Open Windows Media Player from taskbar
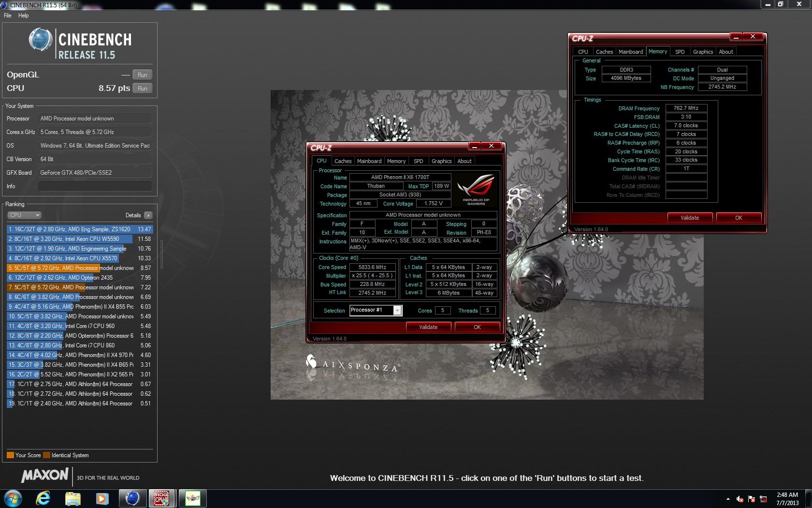Screen dimensions: 812x508 coord(102,498)
